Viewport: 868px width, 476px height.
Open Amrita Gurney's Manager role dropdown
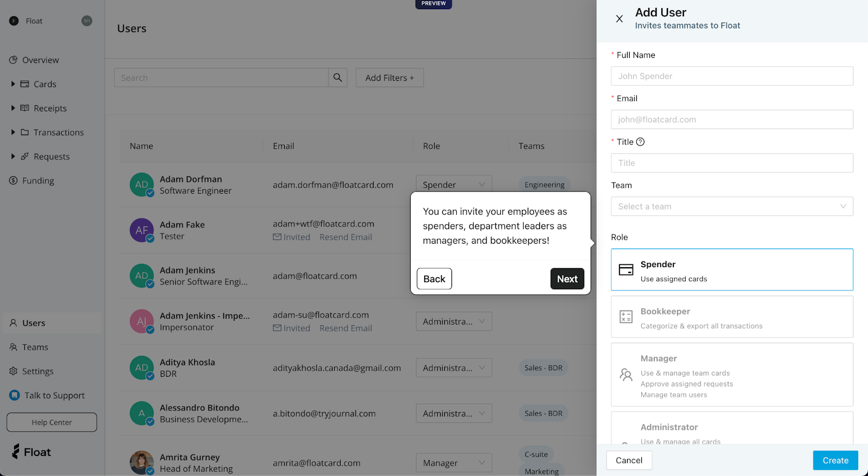(454, 462)
